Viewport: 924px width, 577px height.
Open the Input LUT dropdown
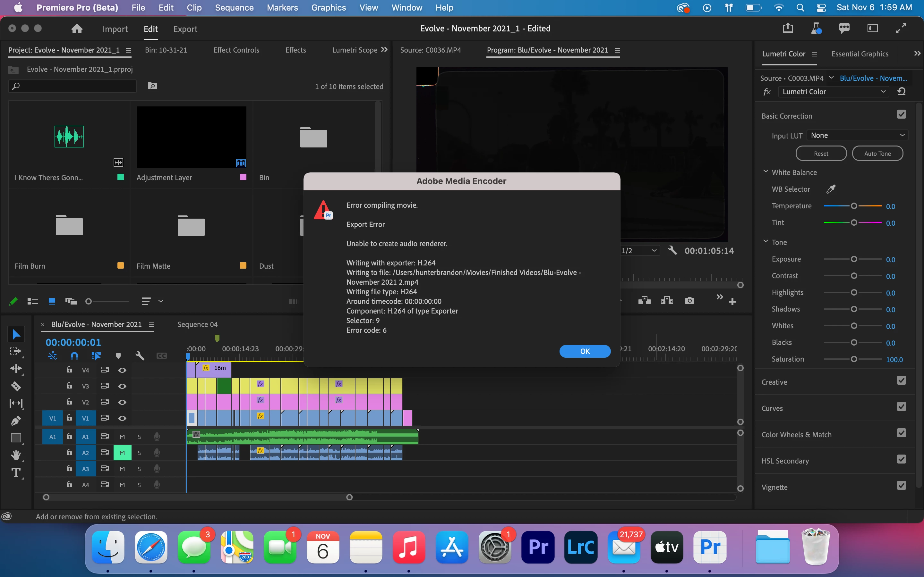click(x=857, y=136)
